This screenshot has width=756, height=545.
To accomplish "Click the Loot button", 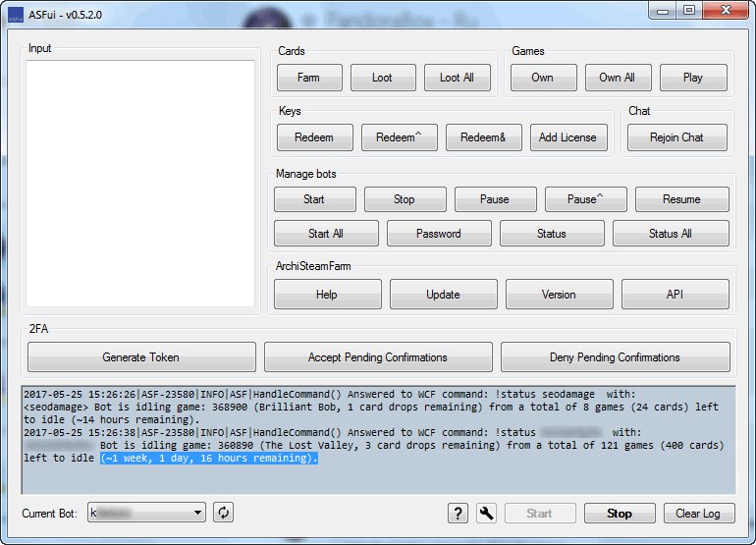I will click(383, 78).
